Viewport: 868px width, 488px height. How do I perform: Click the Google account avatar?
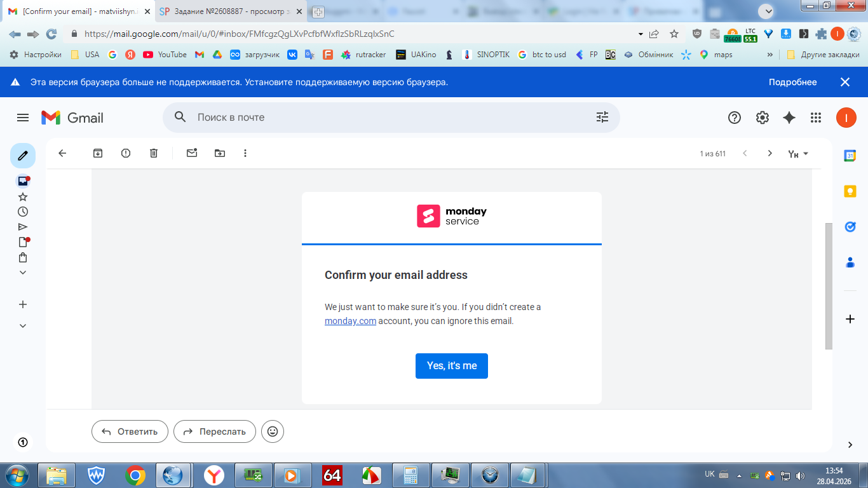[x=846, y=118]
